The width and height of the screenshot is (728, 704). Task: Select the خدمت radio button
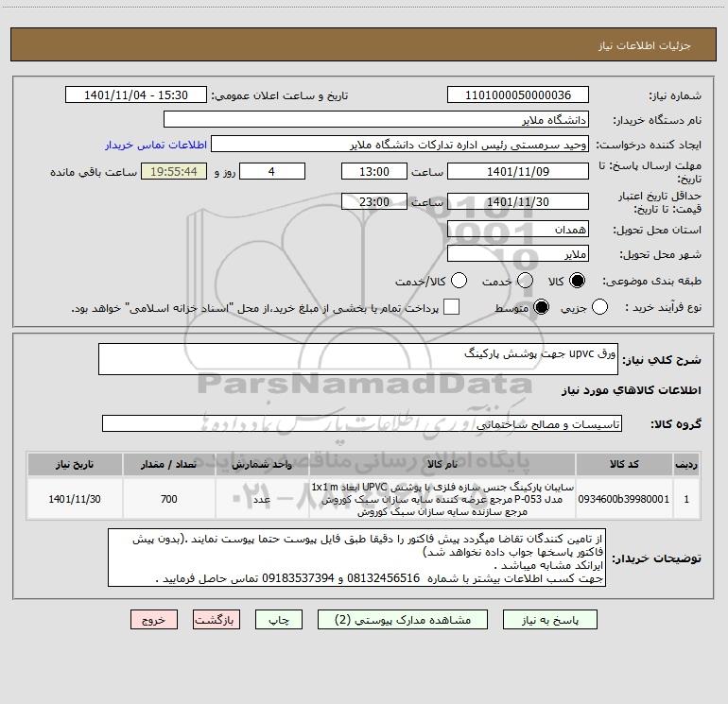coord(525,281)
